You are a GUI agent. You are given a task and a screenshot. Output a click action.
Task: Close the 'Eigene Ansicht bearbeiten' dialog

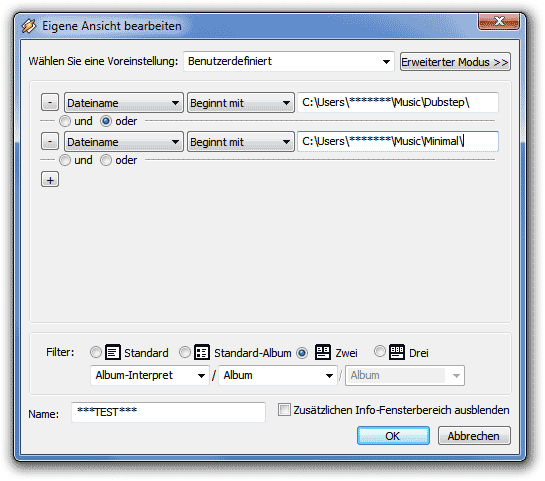tap(499, 22)
